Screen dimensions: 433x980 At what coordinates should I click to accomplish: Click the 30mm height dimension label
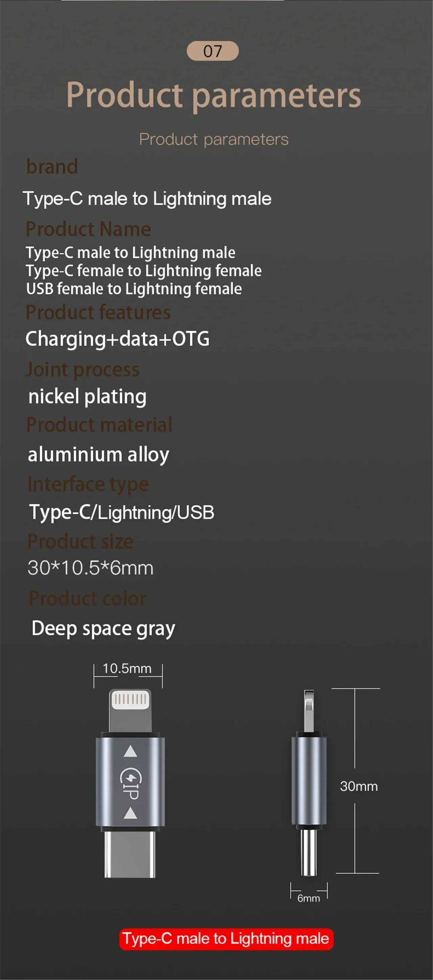click(x=359, y=786)
